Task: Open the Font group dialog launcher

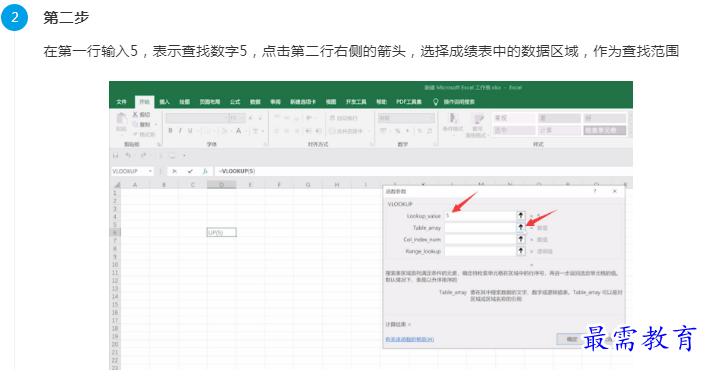Action: coord(265,144)
